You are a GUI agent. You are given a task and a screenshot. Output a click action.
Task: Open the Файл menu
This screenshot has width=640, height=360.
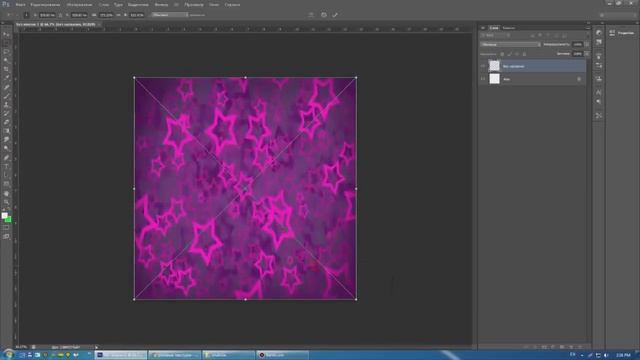(x=20, y=4)
